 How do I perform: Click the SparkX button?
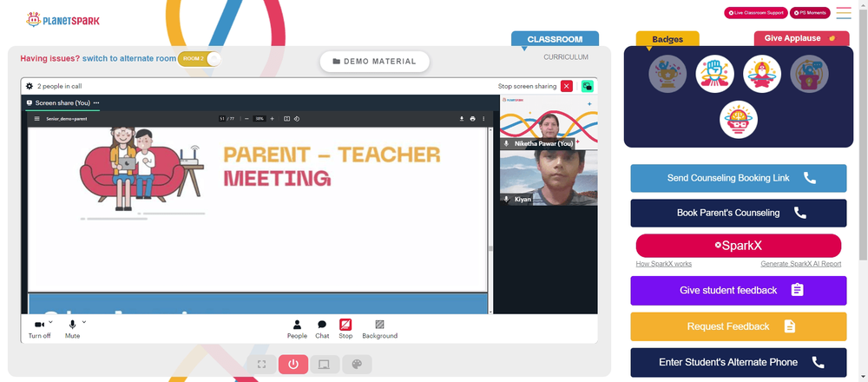[x=739, y=246]
